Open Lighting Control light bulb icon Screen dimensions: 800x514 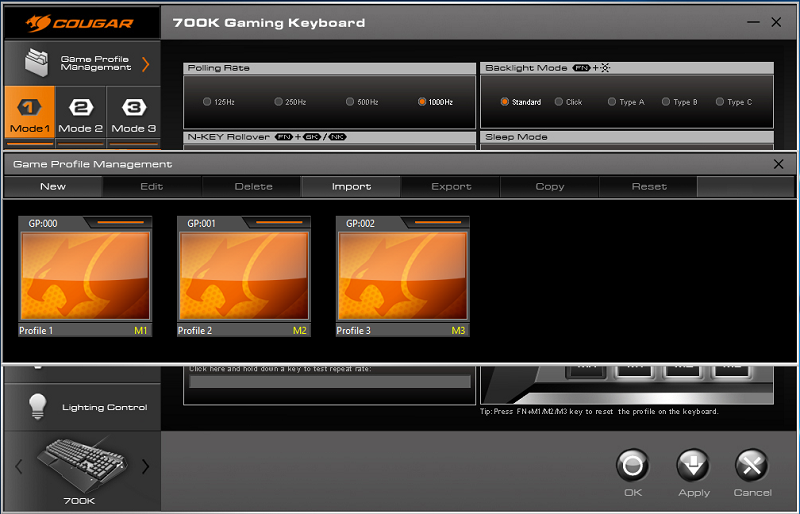tap(38, 406)
